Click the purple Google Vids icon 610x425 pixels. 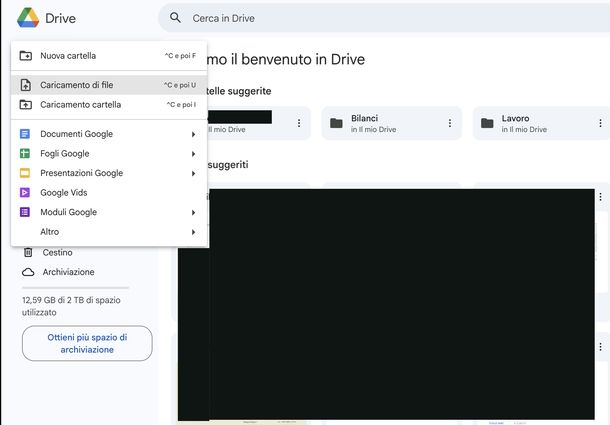pyautogui.click(x=25, y=192)
